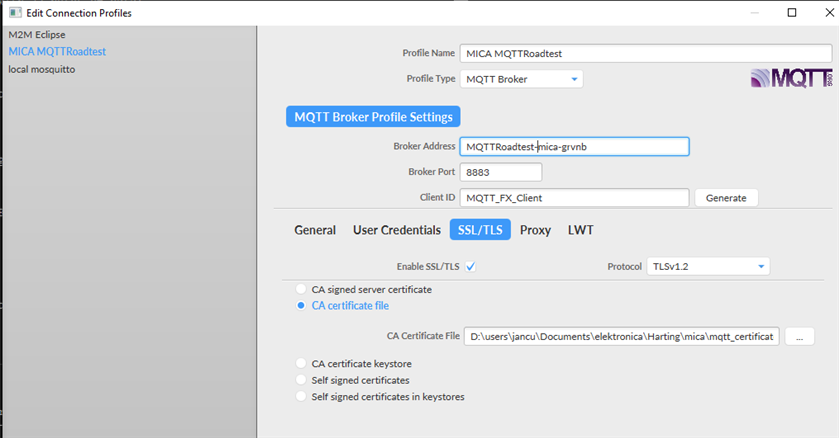Select CA signed server certificate option
This screenshot has width=839, height=438.
click(x=301, y=289)
